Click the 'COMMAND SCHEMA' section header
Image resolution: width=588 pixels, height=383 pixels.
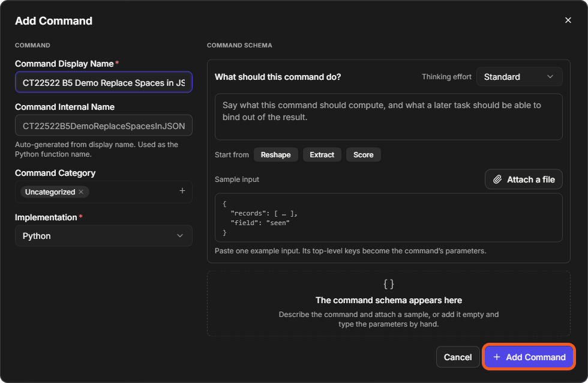239,46
